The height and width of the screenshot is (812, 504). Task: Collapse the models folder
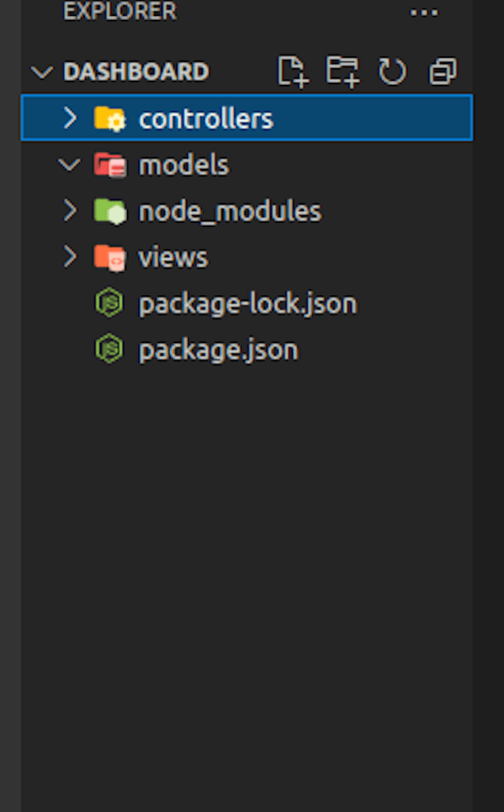[68, 164]
